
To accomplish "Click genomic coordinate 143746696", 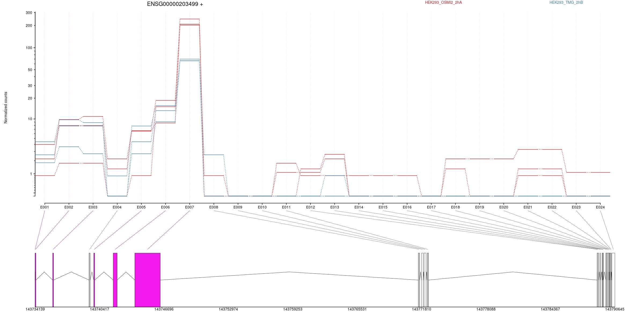I will tap(164, 309).
